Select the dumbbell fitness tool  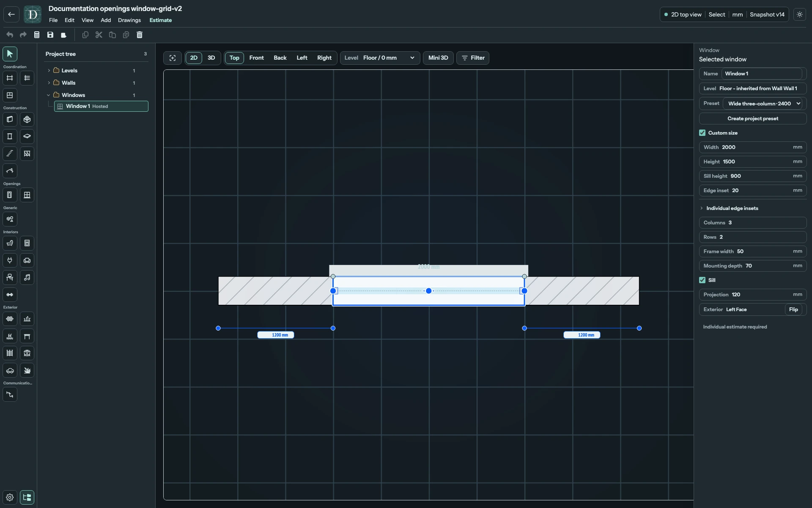pyautogui.click(x=10, y=295)
